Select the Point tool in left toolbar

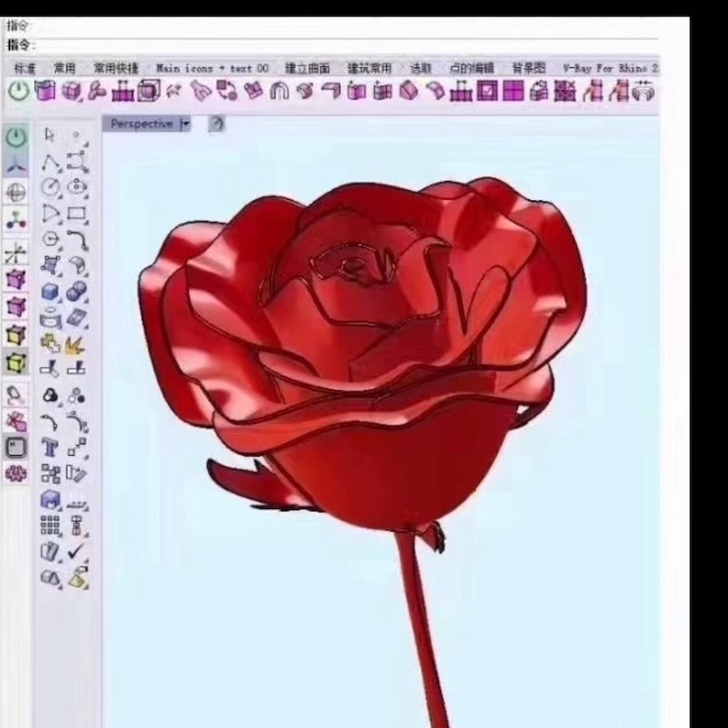click(x=76, y=135)
